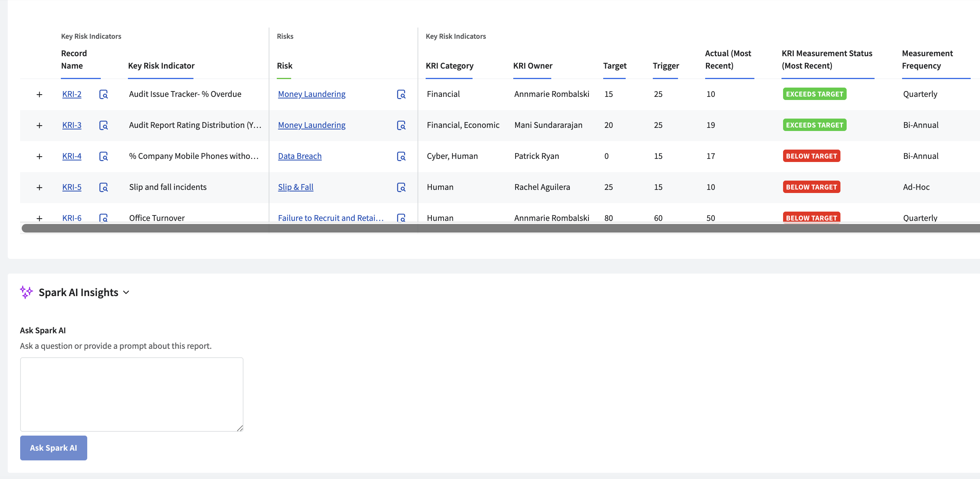The image size is (980, 479).
Task: Open preview icon for KRI-4 record
Action: (104, 156)
